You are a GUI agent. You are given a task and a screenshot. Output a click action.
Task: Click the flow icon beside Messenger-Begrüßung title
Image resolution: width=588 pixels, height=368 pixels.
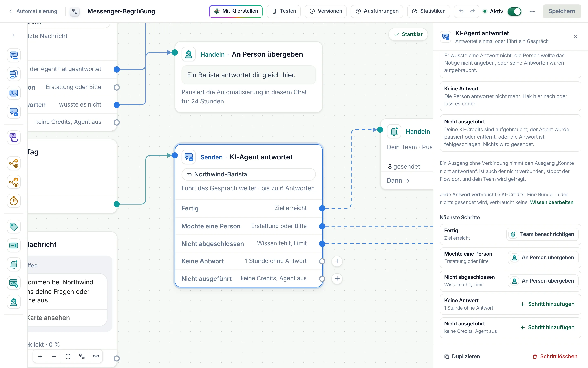pos(75,11)
